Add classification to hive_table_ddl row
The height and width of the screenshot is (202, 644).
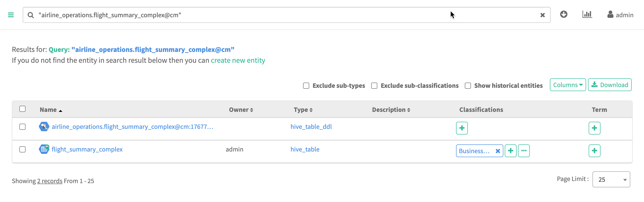tap(461, 128)
